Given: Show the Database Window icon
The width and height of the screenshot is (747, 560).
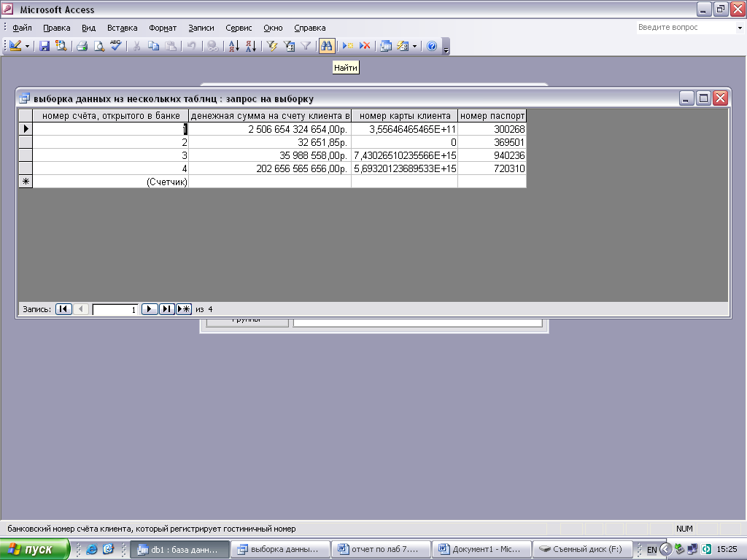Looking at the screenshot, I should [x=386, y=46].
